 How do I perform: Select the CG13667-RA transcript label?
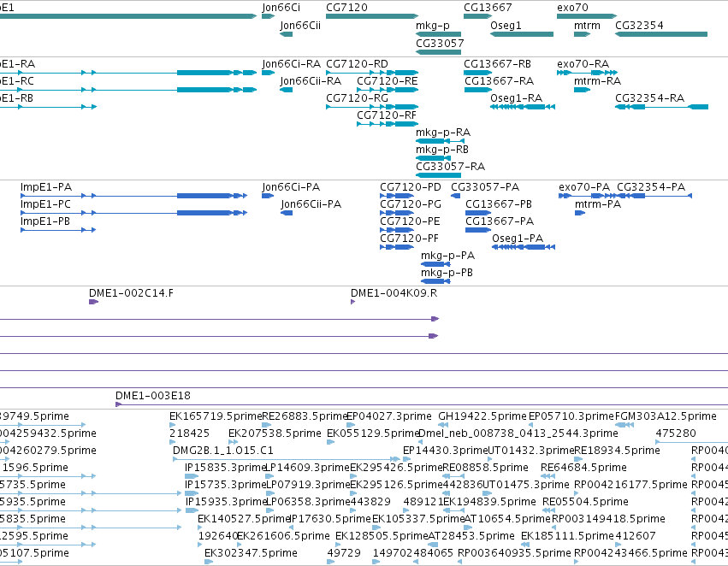(x=499, y=80)
